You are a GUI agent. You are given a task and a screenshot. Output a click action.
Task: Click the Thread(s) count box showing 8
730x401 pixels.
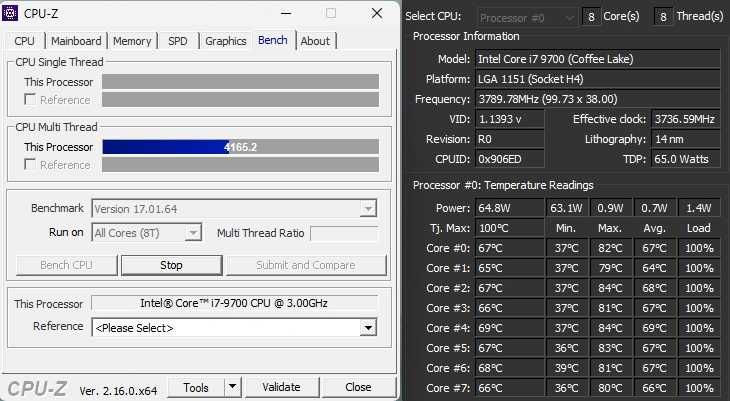coord(663,18)
